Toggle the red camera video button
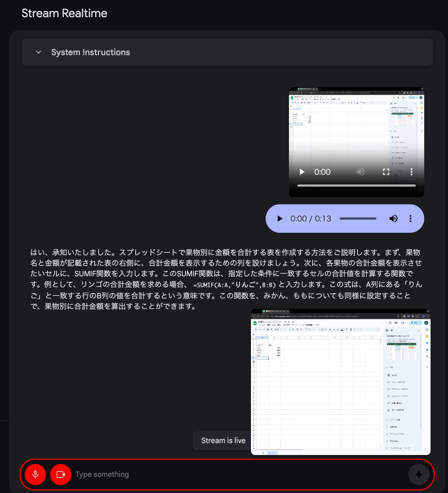Viewport: 448px width, 493px height. click(61, 475)
